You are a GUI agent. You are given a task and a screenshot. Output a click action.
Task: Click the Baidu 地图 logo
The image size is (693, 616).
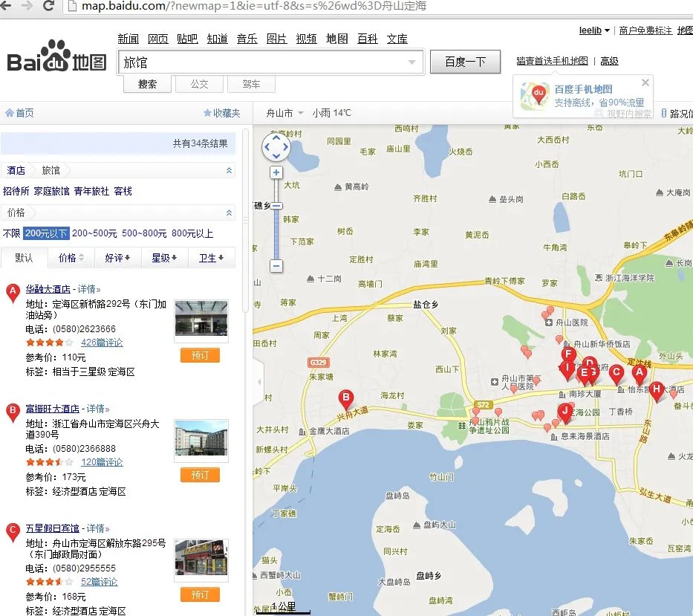tap(57, 58)
